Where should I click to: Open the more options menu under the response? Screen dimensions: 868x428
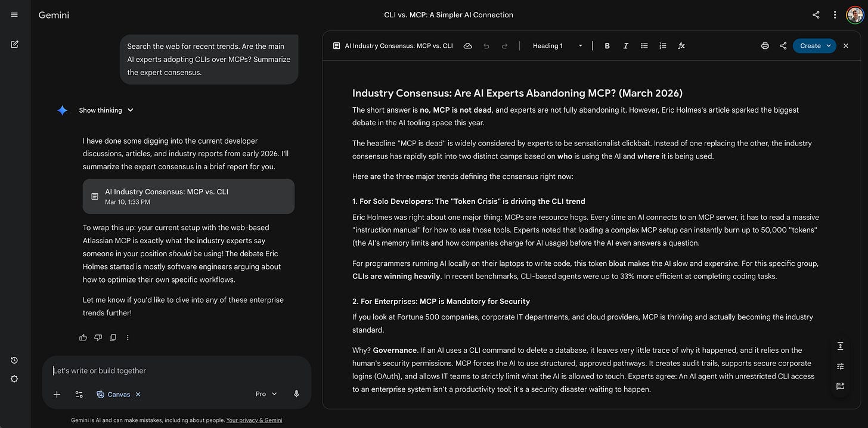coord(128,337)
